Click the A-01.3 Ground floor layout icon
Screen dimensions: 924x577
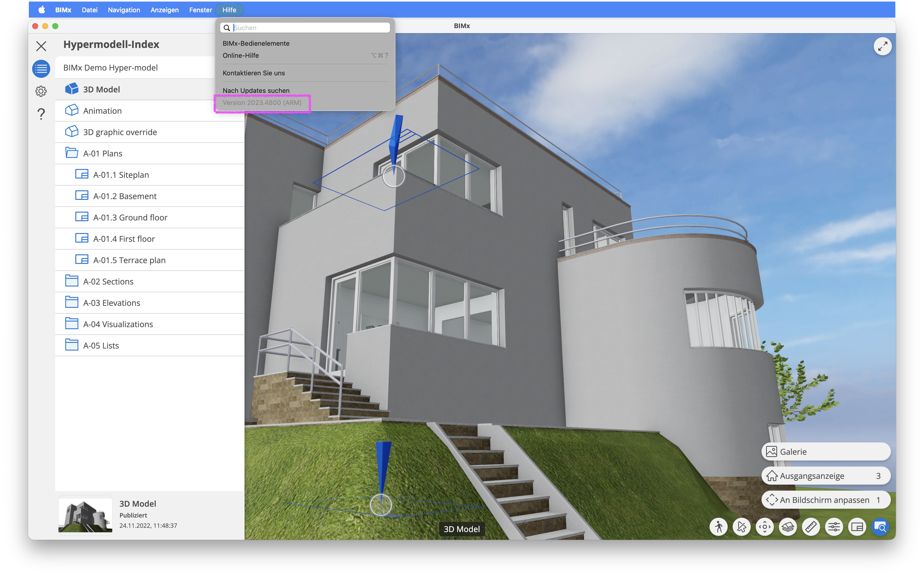(x=82, y=217)
